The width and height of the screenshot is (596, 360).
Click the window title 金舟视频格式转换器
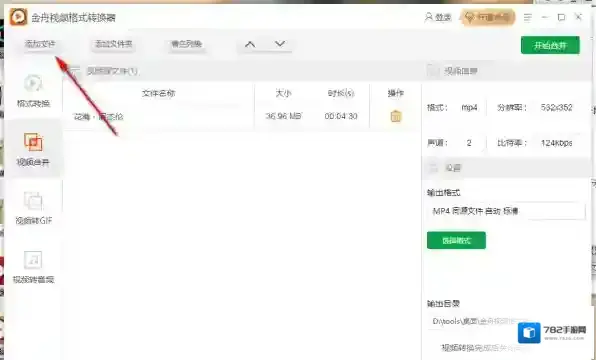pos(73,17)
